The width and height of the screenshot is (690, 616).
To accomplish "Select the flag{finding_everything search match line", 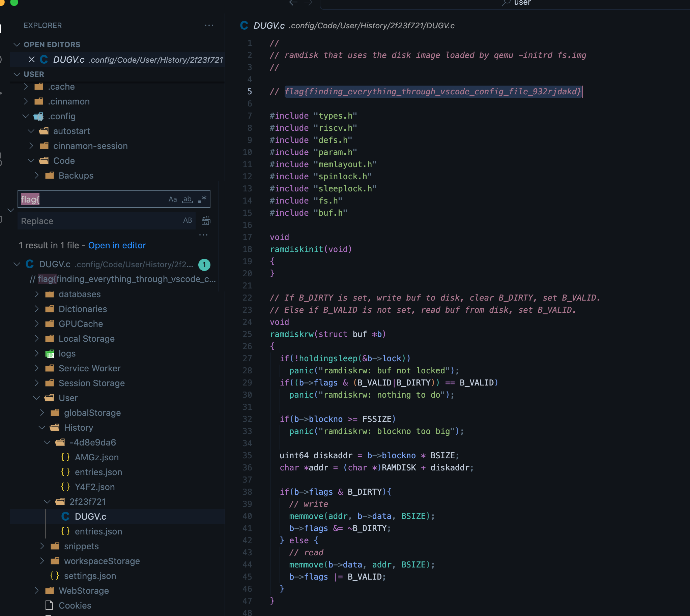I will click(122, 279).
